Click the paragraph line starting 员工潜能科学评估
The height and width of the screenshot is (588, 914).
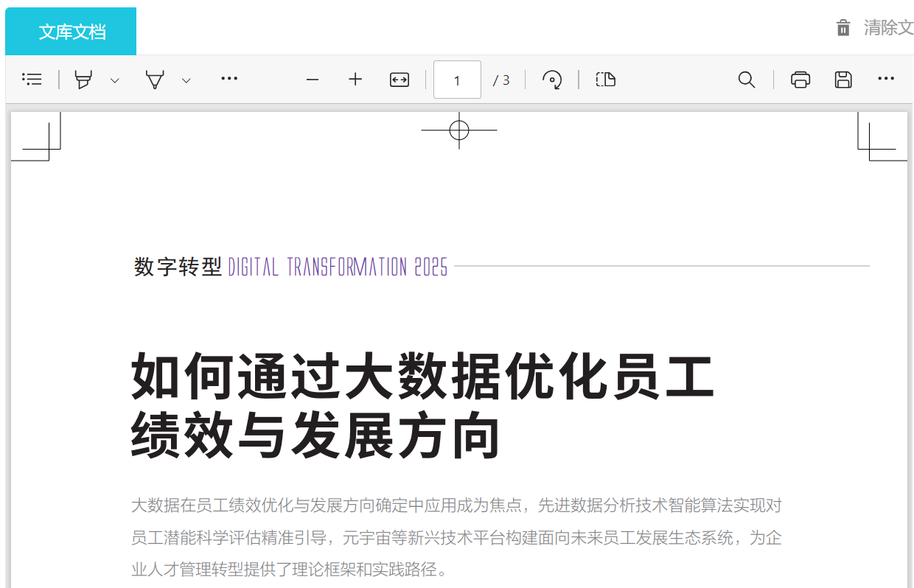[x=456, y=538]
